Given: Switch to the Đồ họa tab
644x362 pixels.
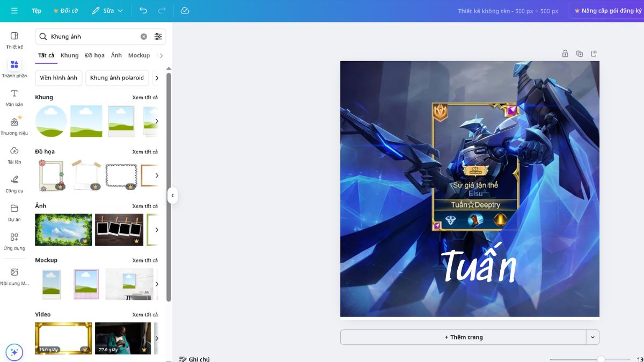Looking at the screenshot, I should 94,55.
